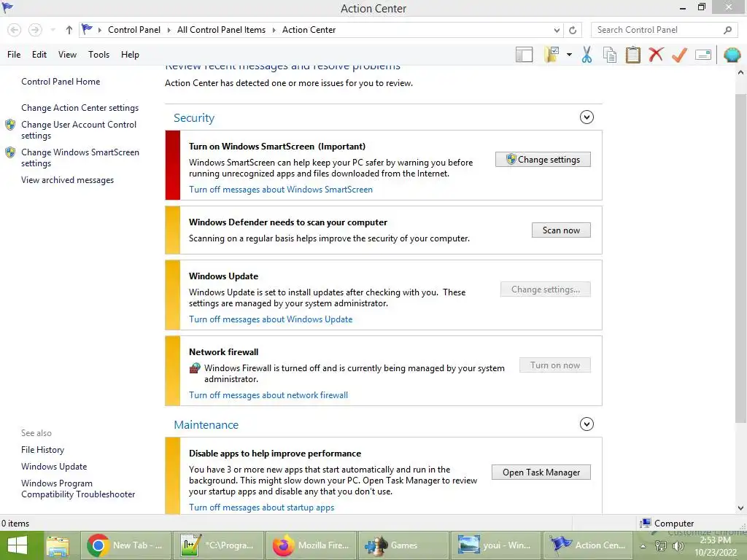This screenshot has width=747, height=560.
Task: Click the network tray icon
Action: pos(661,546)
